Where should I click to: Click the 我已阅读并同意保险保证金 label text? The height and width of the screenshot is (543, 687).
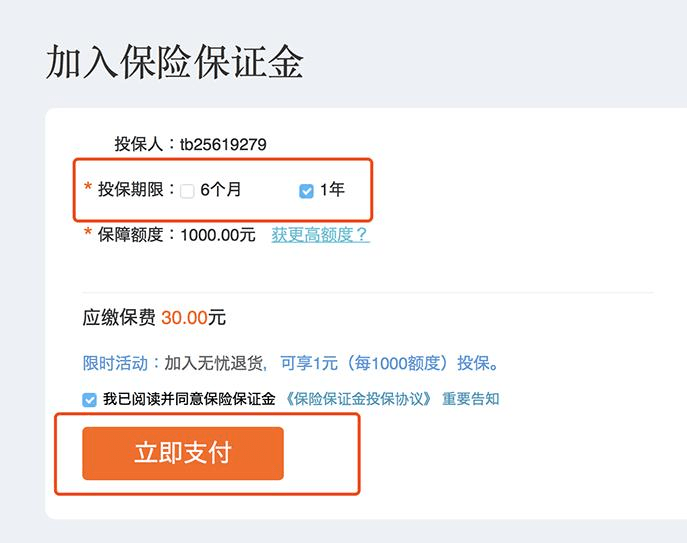(x=189, y=399)
